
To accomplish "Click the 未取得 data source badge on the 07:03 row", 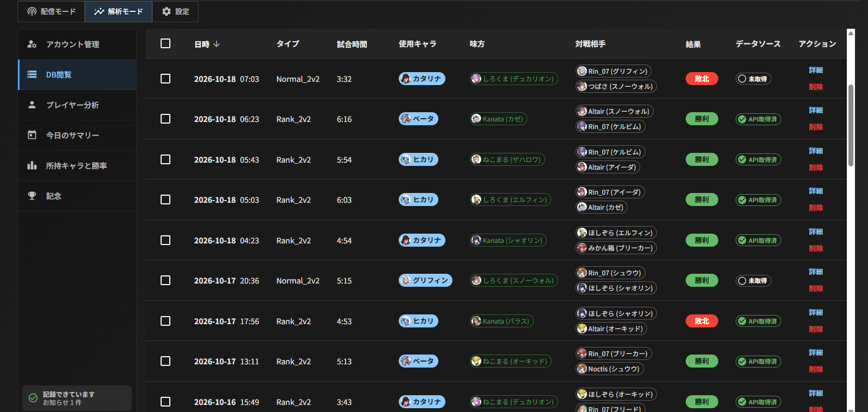I will coord(754,79).
